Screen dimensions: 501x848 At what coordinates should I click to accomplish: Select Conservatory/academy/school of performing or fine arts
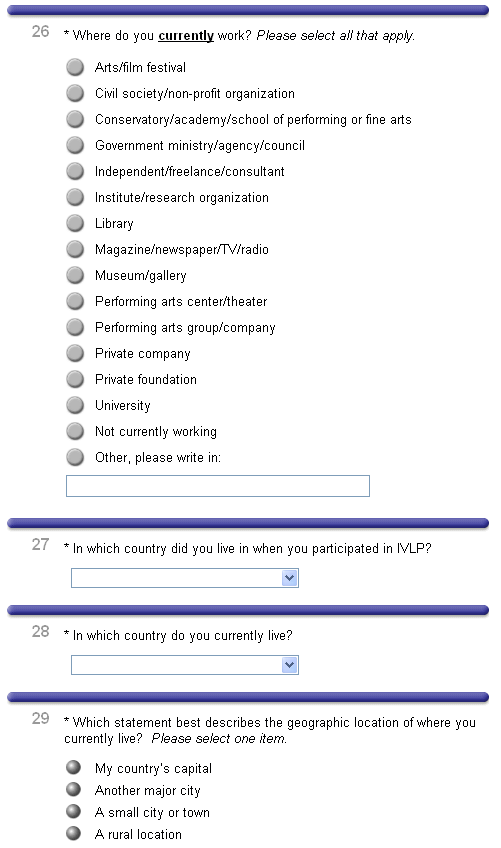pos(75,120)
